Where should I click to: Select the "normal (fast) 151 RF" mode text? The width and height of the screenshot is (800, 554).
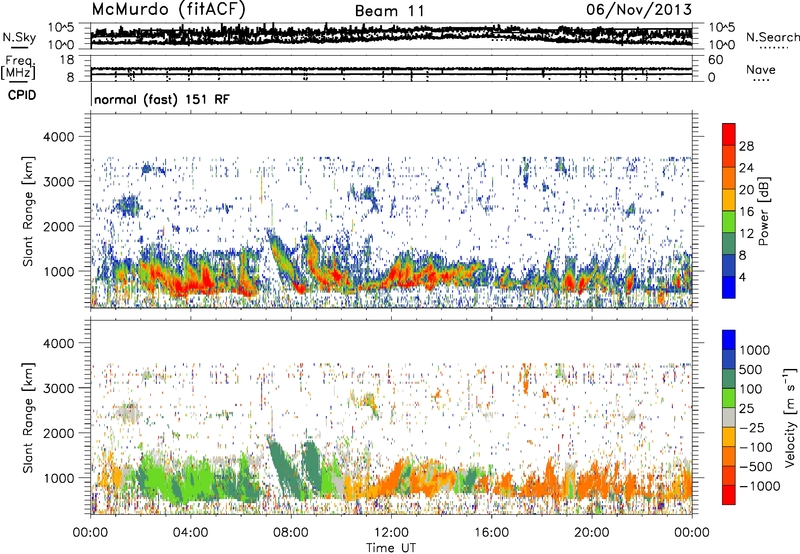162,99
